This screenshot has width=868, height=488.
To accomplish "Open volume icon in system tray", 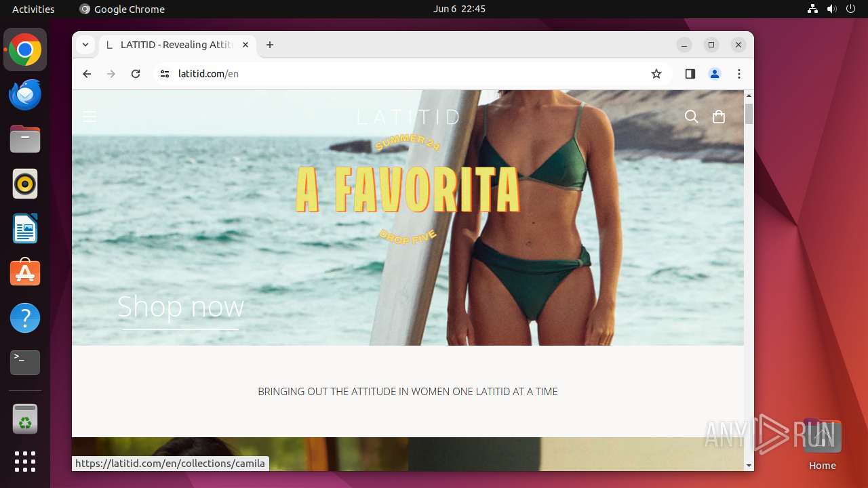I will click(831, 9).
